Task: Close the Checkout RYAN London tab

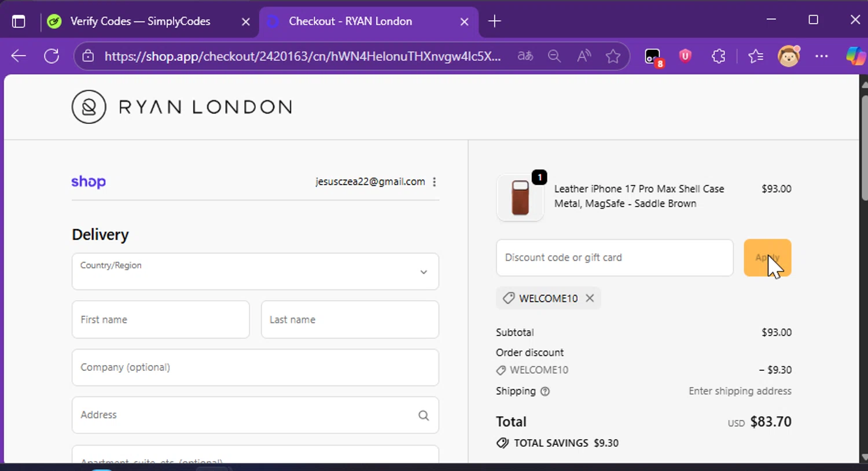Action: coord(464,21)
